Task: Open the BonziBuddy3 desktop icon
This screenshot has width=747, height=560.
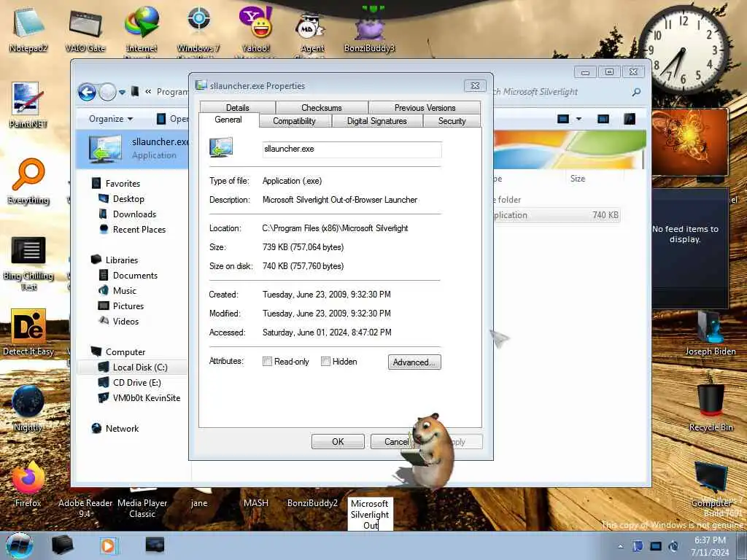Action: click(x=370, y=28)
